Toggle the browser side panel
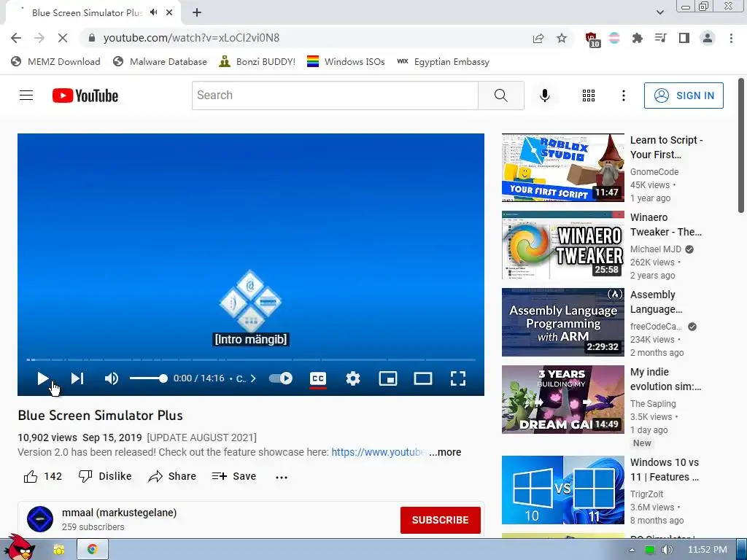 [684, 38]
